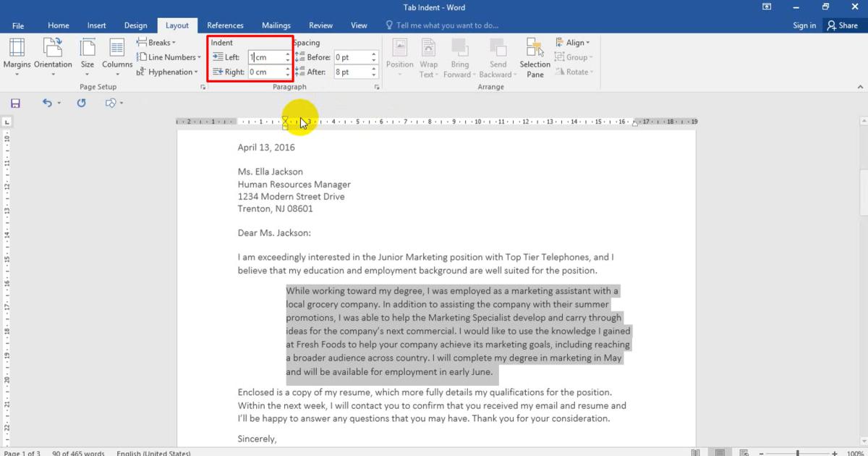
Task: Click the line Ms. Ella Jackson
Action: [271, 172]
